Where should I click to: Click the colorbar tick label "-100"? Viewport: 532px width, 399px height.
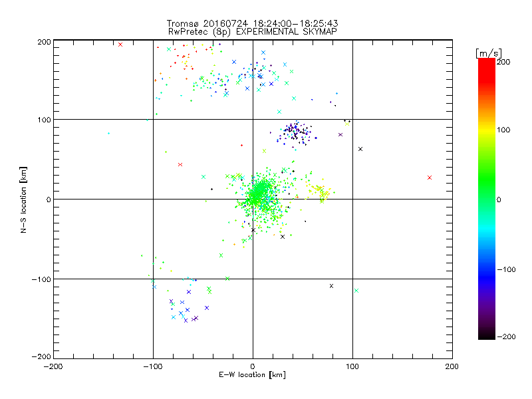point(506,270)
